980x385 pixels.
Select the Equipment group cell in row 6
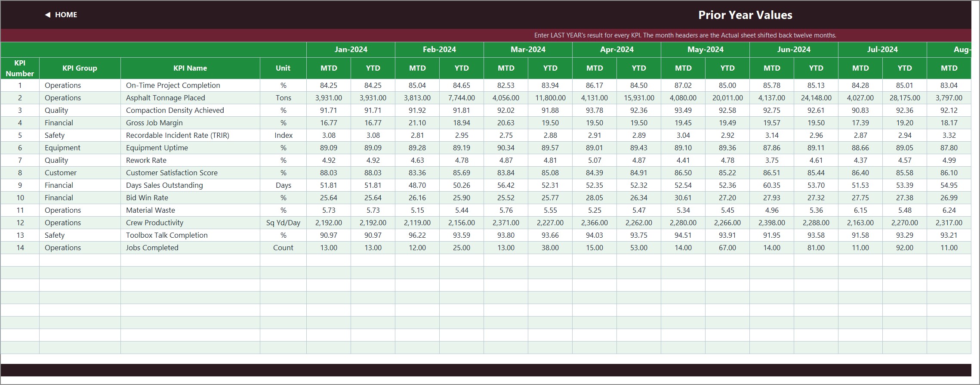(x=80, y=148)
